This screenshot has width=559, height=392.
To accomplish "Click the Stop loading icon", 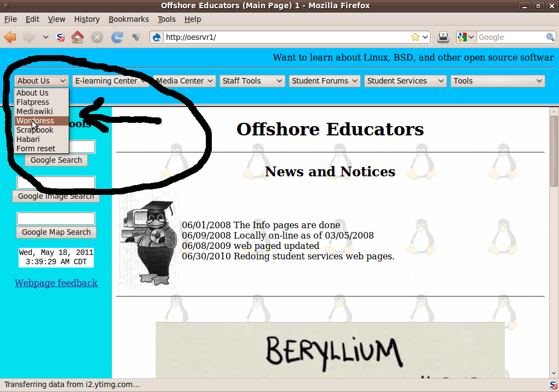I will click(97, 37).
